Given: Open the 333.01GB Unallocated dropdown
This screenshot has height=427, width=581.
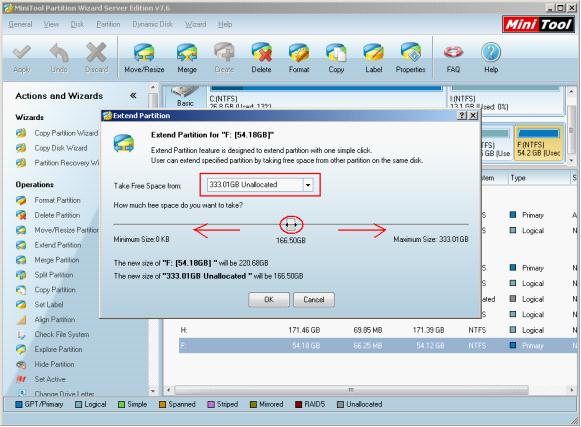Looking at the screenshot, I should [x=308, y=185].
